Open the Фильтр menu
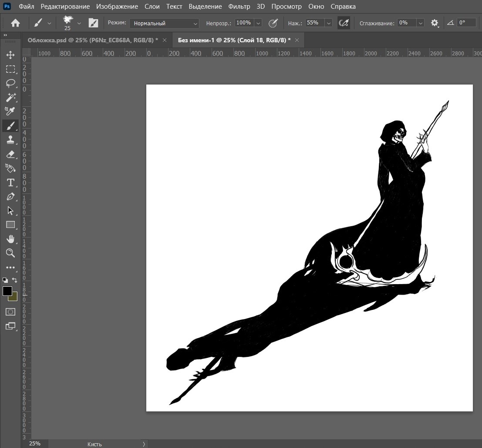Viewport: 482px width, 448px height. tap(239, 7)
